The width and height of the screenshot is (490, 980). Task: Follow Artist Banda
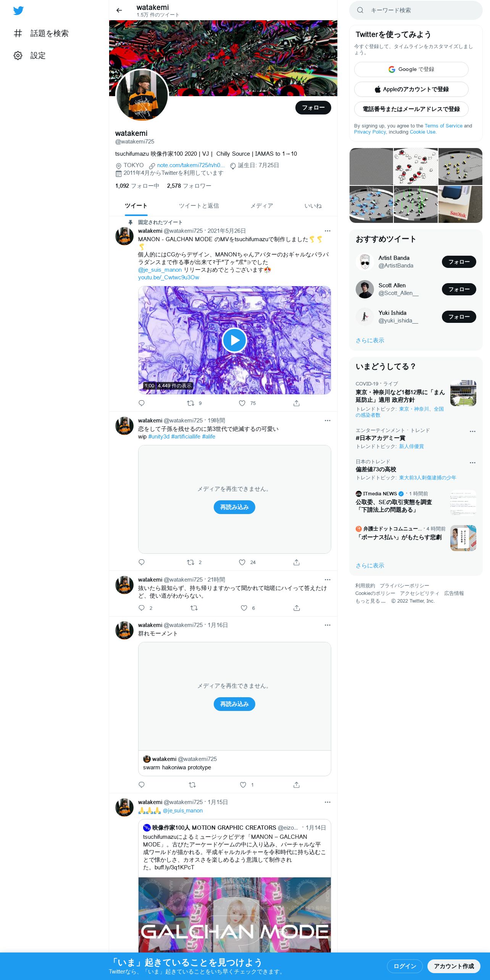point(459,262)
